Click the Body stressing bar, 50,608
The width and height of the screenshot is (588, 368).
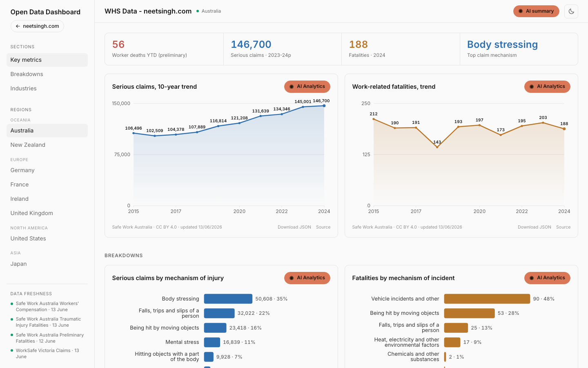coord(228,299)
